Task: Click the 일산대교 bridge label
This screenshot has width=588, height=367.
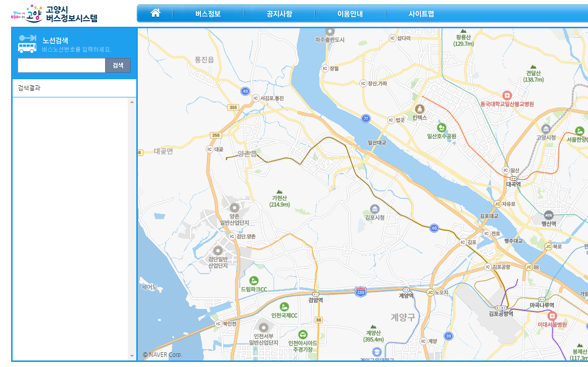Action: tap(377, 142)
